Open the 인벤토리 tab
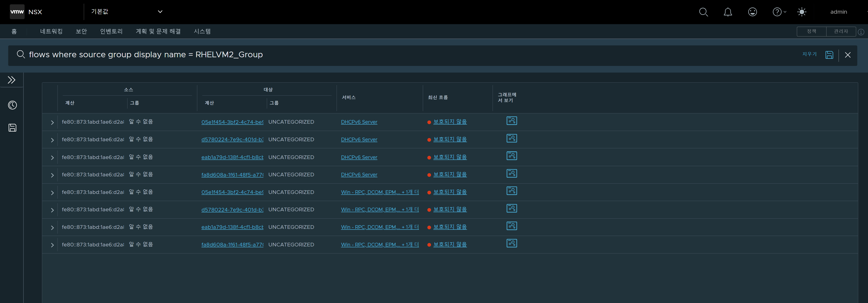Image resolution: width=868 pixels, height=303 pixels. 111,31
